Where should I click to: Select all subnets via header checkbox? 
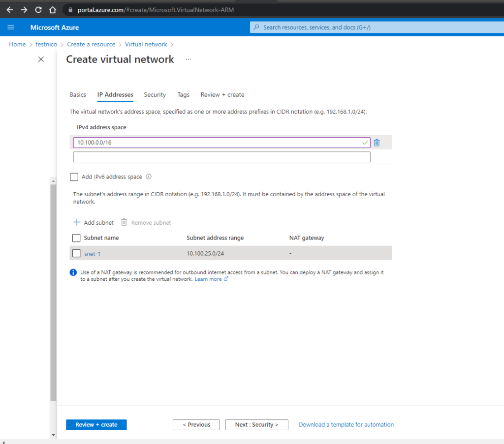pos(76,238)
